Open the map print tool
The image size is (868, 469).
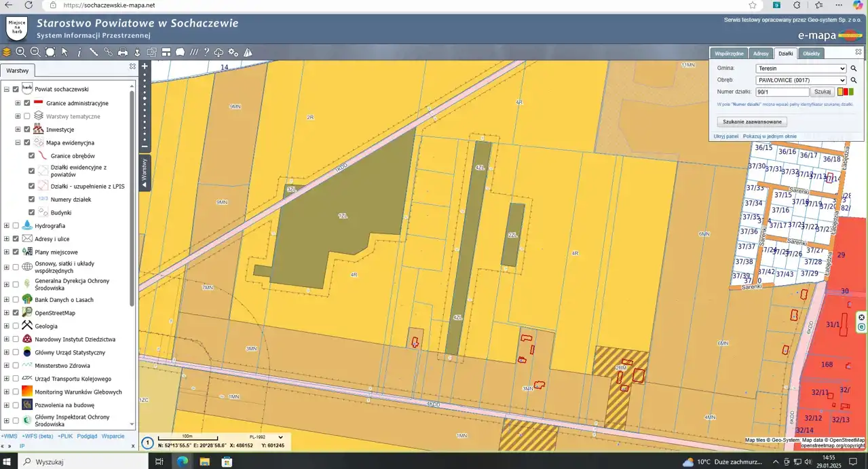point(123,52)
